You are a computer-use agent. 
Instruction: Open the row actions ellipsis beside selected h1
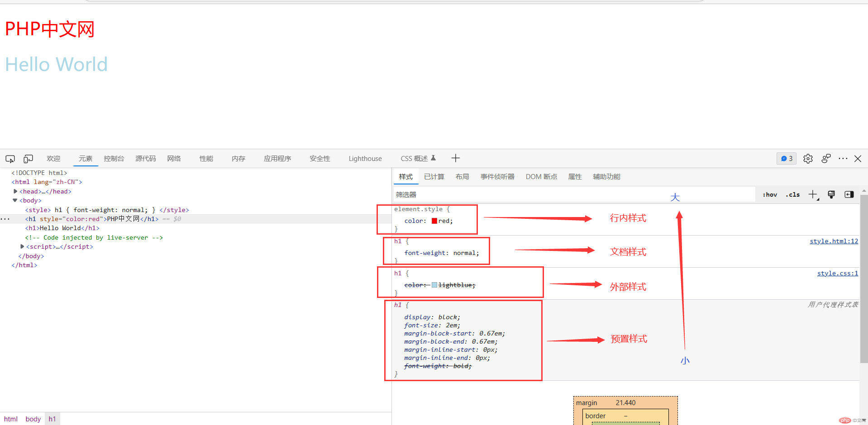click(5, 219)
